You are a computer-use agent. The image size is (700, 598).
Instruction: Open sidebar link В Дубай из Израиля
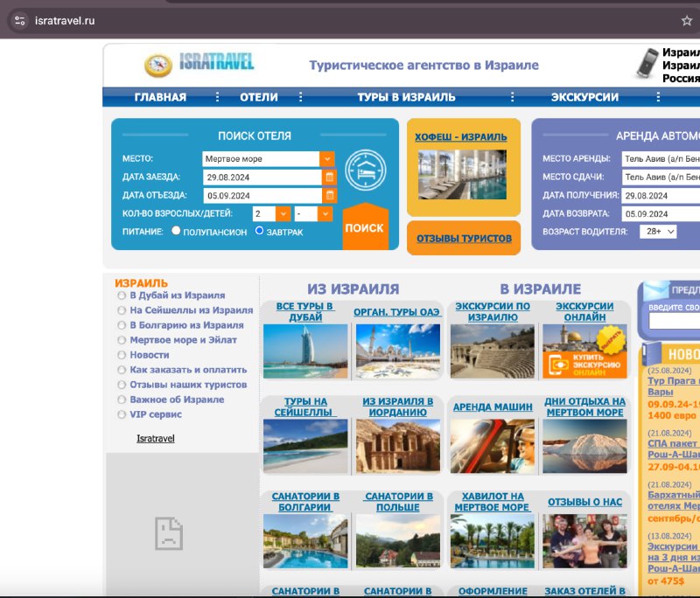click(x=178, y=296)
